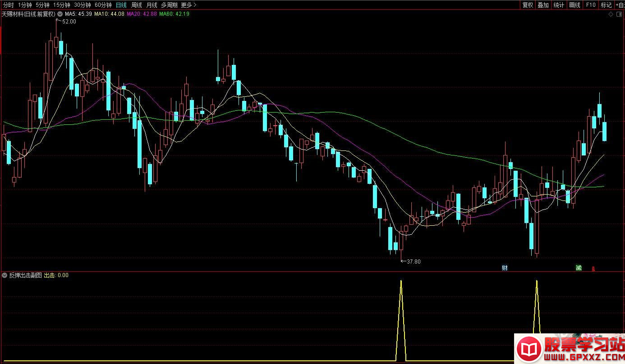Select the 1分钟 period tab

click(x=25, y=5)
